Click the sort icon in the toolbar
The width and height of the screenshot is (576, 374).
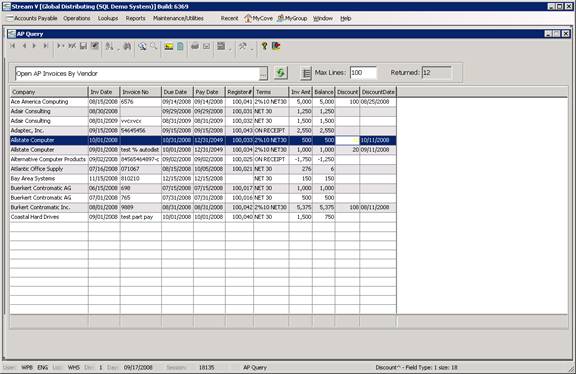[109, 46]
